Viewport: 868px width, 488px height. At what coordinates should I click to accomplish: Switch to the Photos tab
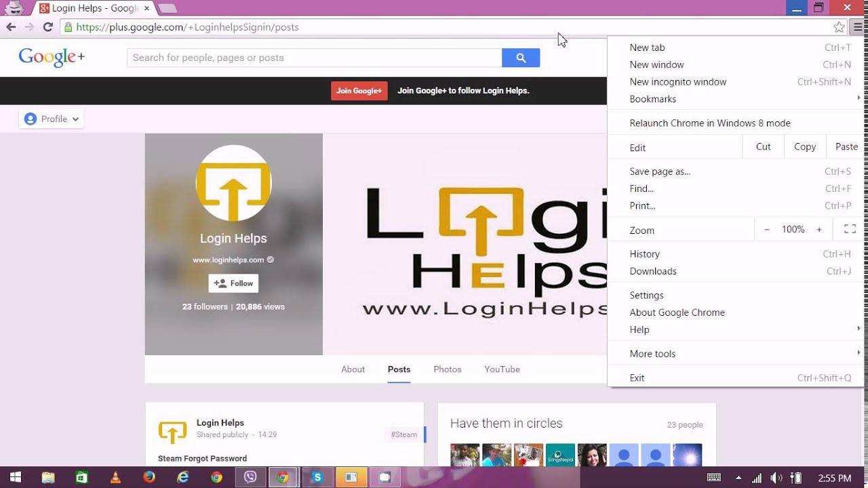tap(448, 369)
